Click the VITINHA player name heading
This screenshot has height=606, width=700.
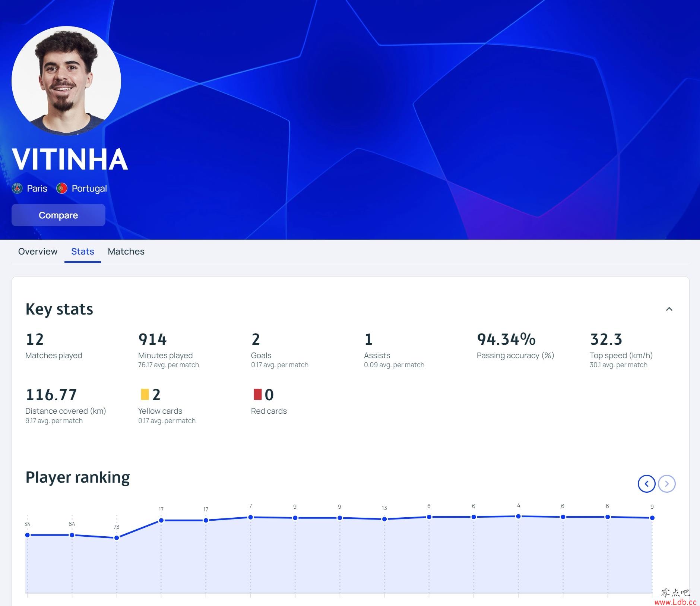click(x=70, y=159)
